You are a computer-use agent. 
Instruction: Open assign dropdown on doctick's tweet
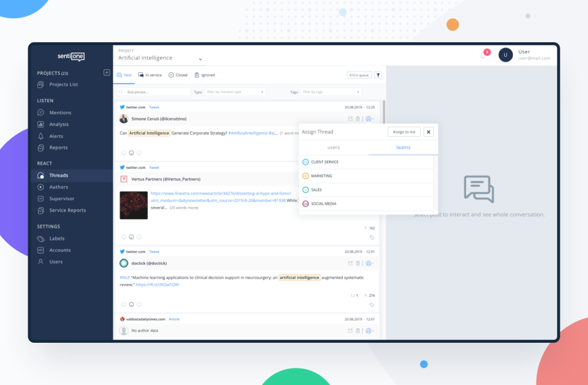pos(370,263)
